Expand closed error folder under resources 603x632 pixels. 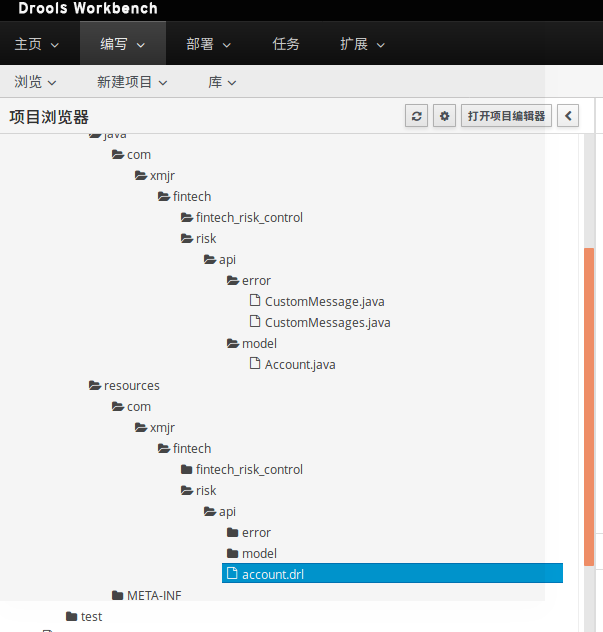point(249,532)
